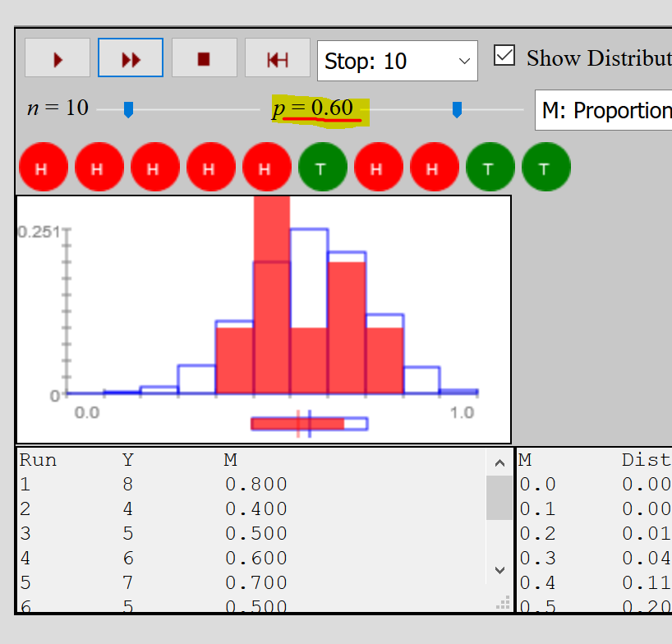The width and height of the screenshot is (672, 644).
Task: Click the n = 10 label
Action: pyautogui.click(x=58, y=108)
